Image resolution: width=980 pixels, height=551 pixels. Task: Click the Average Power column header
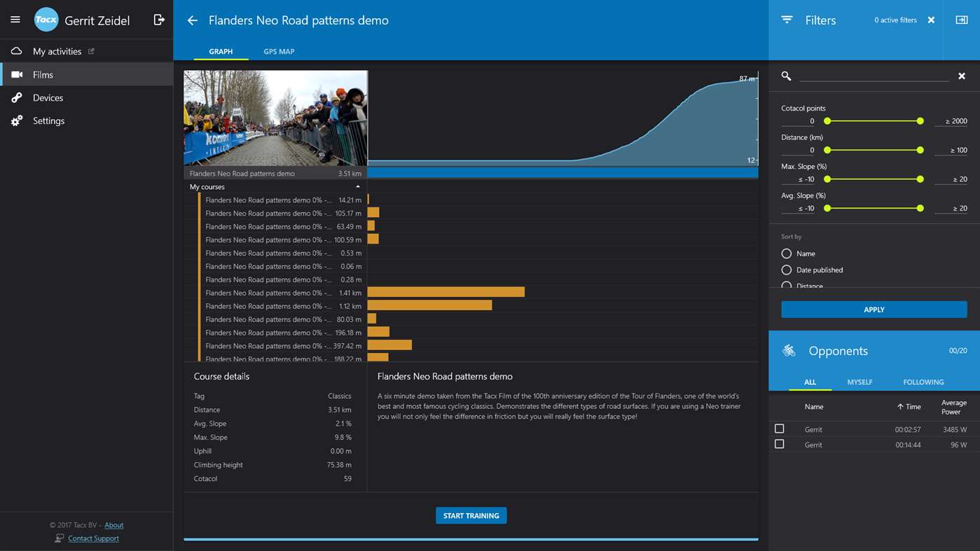click(953, 407)
